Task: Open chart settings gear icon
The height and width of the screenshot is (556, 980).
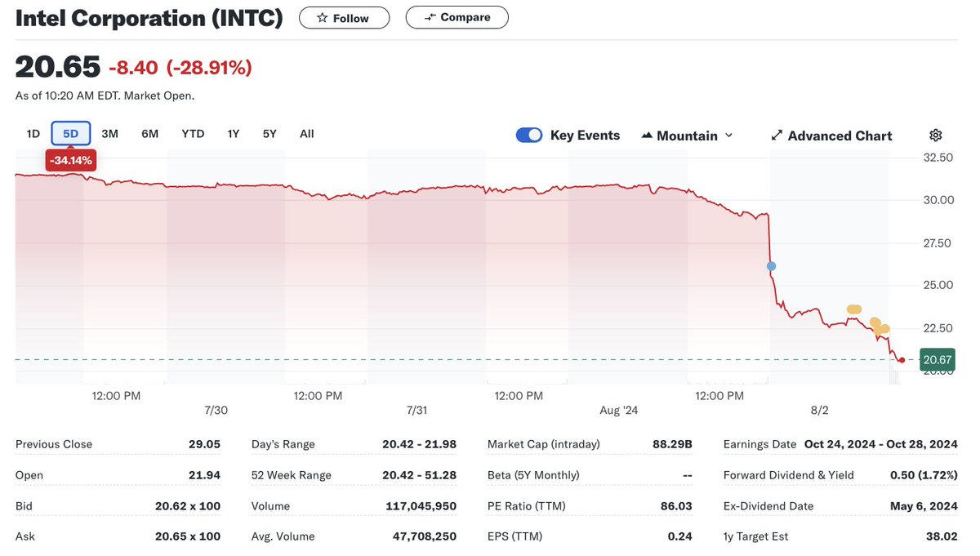Action: (x=936, y=136)
